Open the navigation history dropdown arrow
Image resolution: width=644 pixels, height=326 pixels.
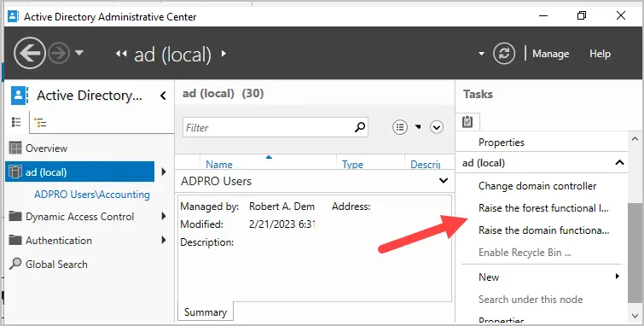tap(79, 53)
